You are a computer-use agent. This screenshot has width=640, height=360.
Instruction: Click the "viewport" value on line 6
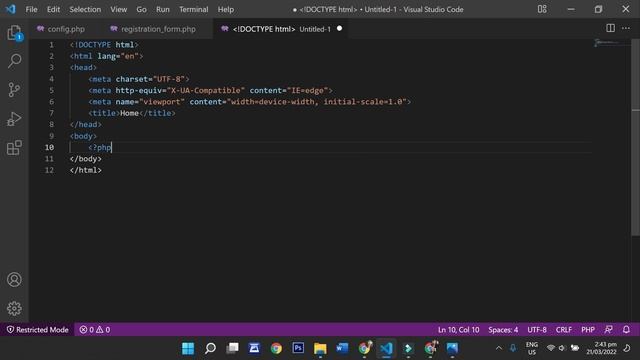click(162, 102)
